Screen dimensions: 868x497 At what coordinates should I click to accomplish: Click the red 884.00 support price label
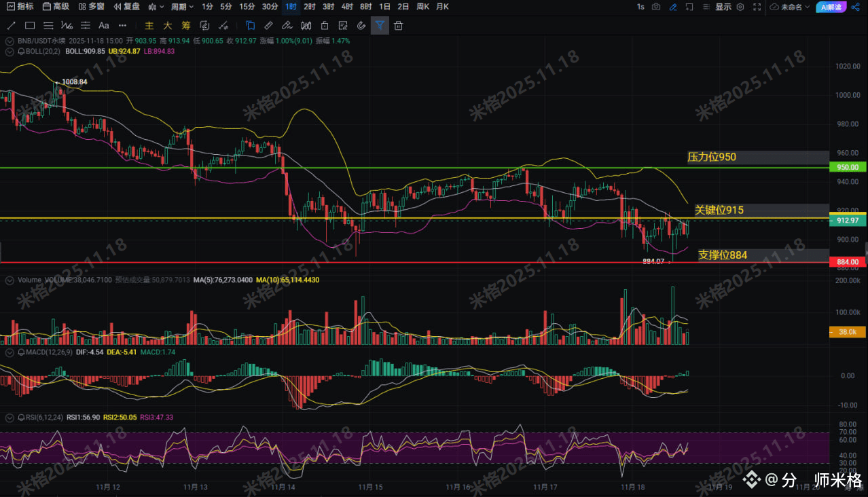[848, 262]
